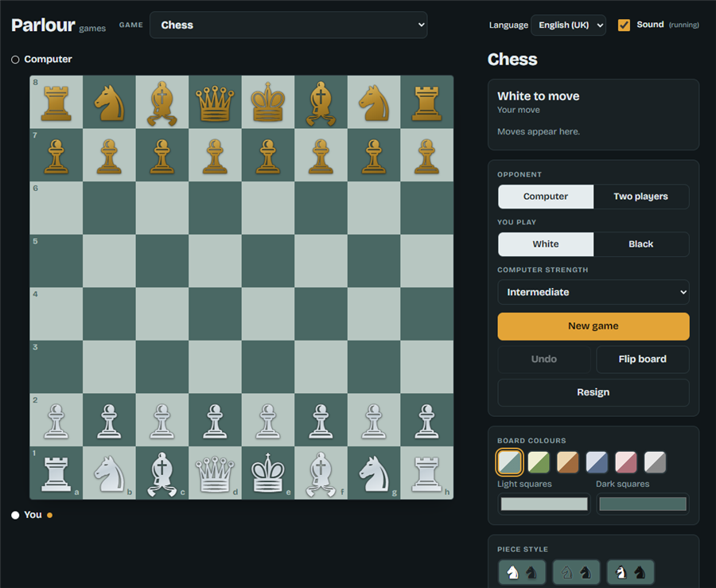Select the white pawn on g2

tap(374, 420)
